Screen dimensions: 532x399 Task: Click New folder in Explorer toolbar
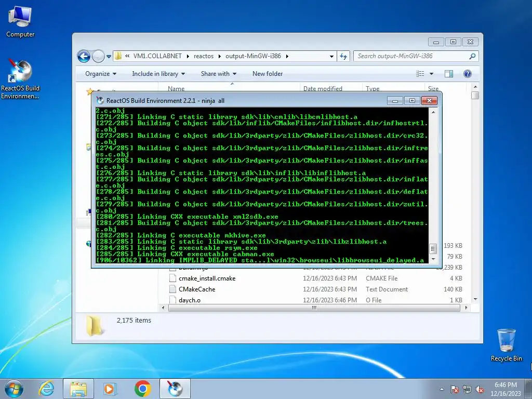pos(268,74)
